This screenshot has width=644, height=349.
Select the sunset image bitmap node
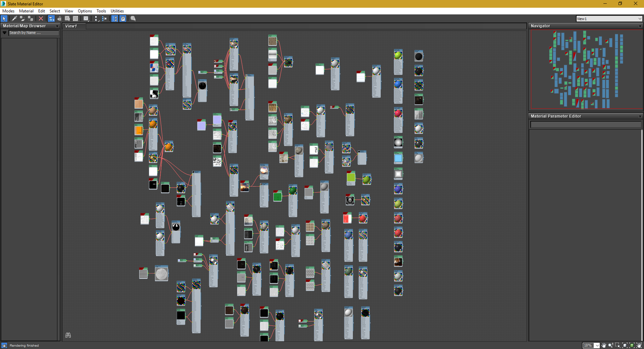[x=245, y=186]
